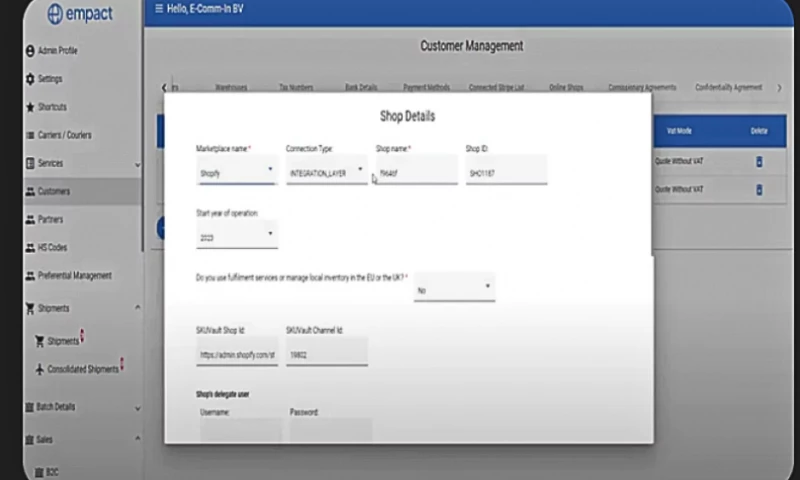Click the Services document icon
800x480 pixels.
pos(30,163)
